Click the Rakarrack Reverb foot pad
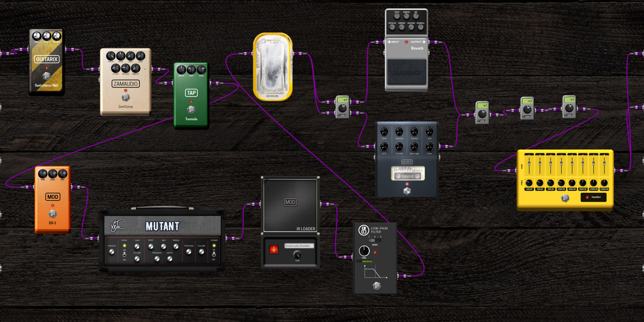 tap(406, 72)
